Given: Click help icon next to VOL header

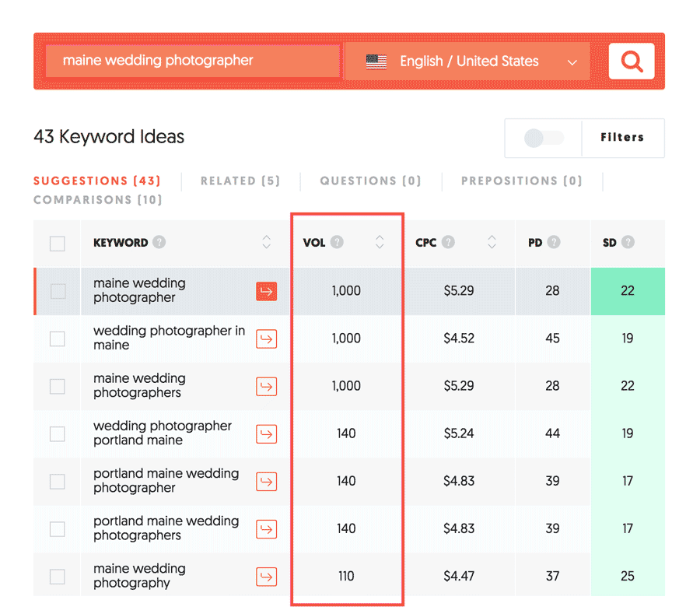Looking at the screenshot, I should click(x=337, y=242).
